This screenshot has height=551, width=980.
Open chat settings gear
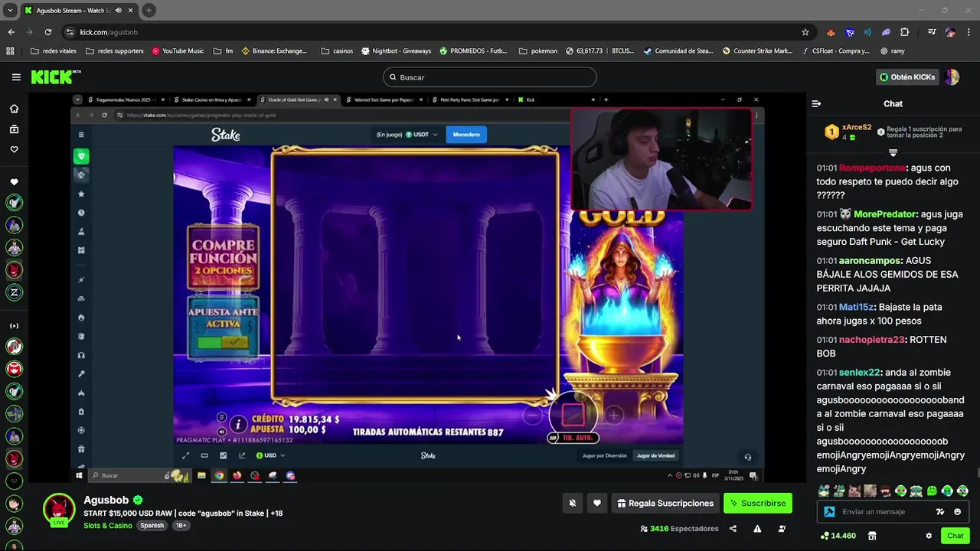click(x=929, y=536)
